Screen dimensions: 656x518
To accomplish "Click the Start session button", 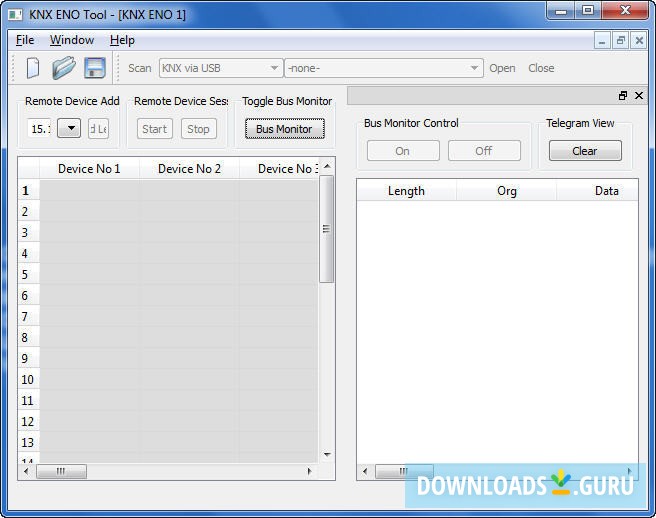I will click(x=155, y=129).
